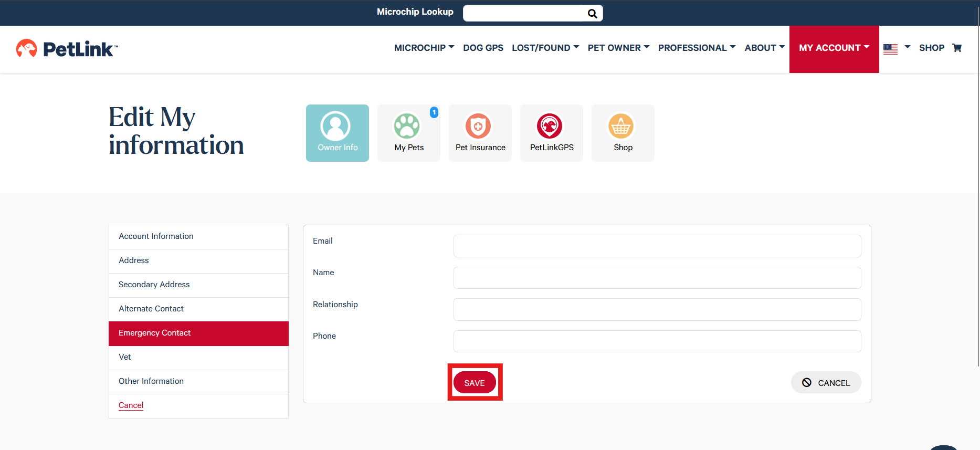Select Emergency Contact in sidebar
This screenshot has height=450, width=980.
click(x=198, y=333)
